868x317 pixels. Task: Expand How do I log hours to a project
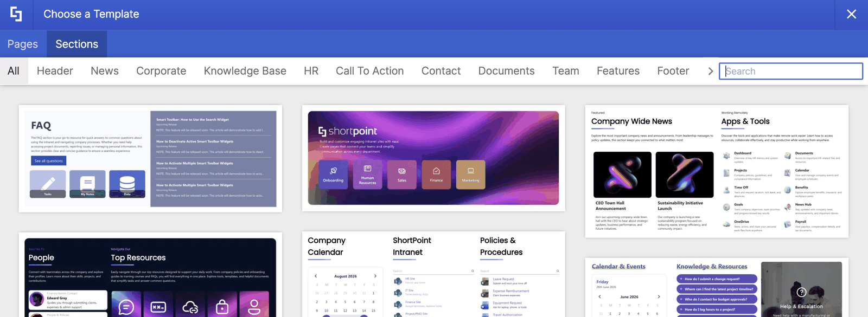coord(717,309)
